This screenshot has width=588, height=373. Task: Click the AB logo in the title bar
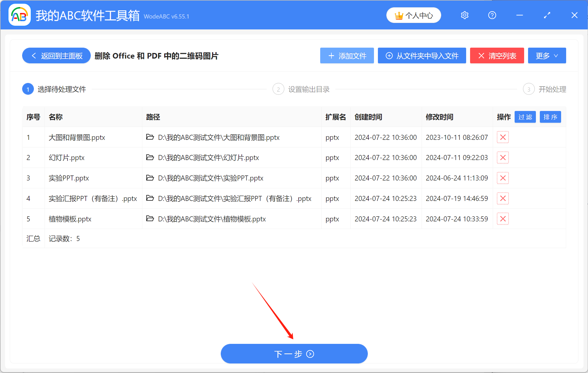tap(19, 15)
